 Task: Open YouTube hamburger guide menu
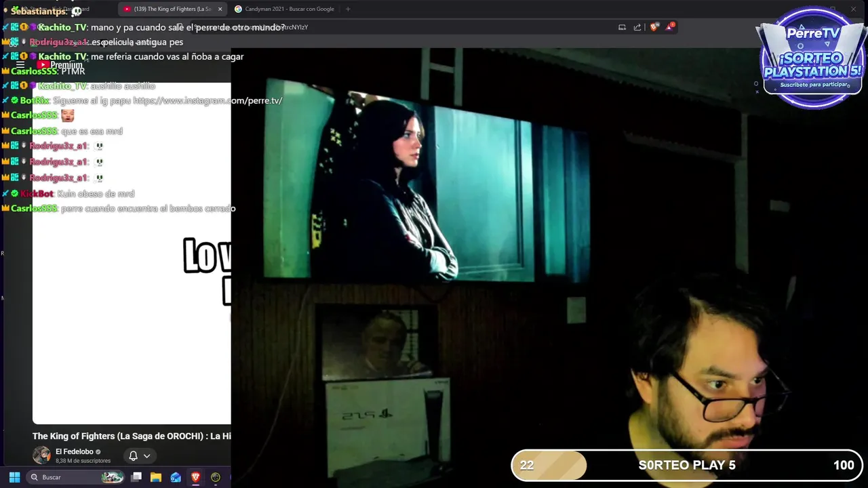[x=20, y=65]
